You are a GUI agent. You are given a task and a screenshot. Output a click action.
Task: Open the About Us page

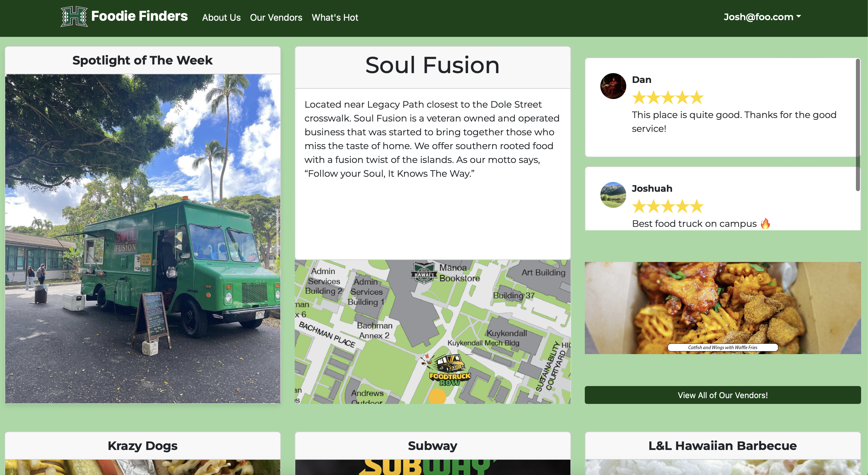tap(221, 18)
